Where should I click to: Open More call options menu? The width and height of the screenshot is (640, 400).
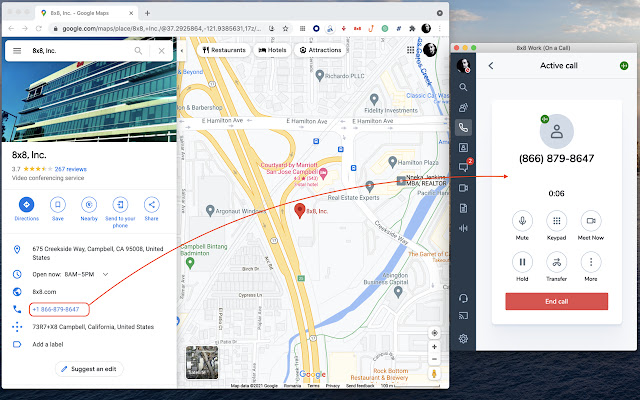[590, 262]
